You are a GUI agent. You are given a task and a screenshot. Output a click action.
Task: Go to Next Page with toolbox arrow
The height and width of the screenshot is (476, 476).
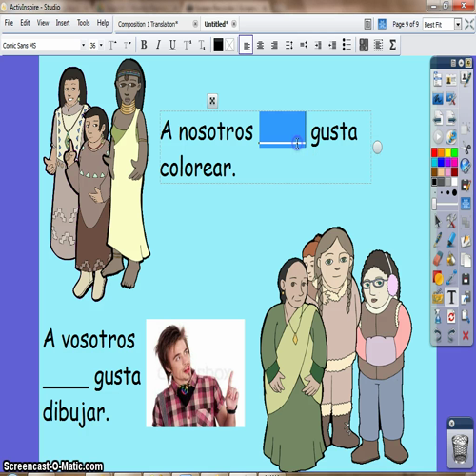[x=451, y=119]
